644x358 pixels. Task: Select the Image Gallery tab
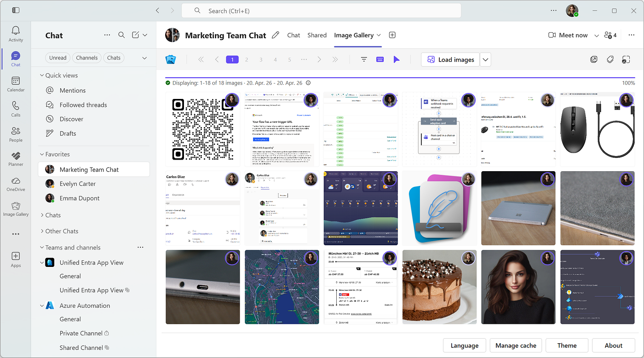[354, 35]
